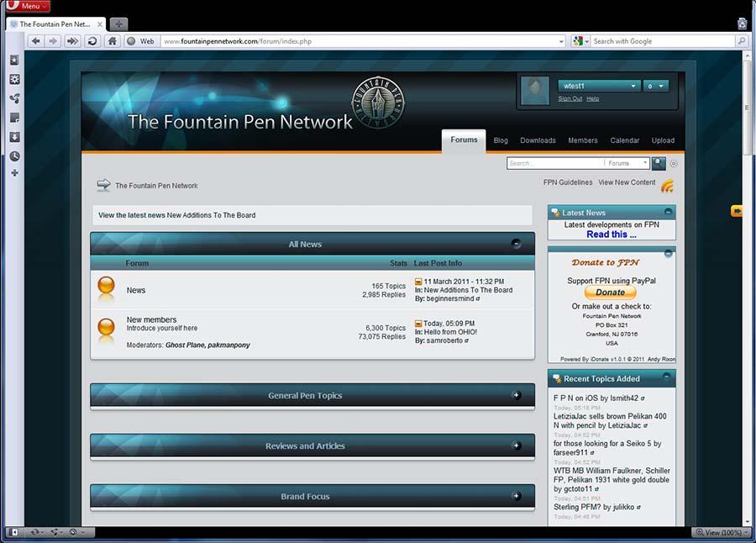Image resolution: width=756 pixels, height=543 pixels.
Task: Open the History clock panel in sidebar
Action: 14,156
